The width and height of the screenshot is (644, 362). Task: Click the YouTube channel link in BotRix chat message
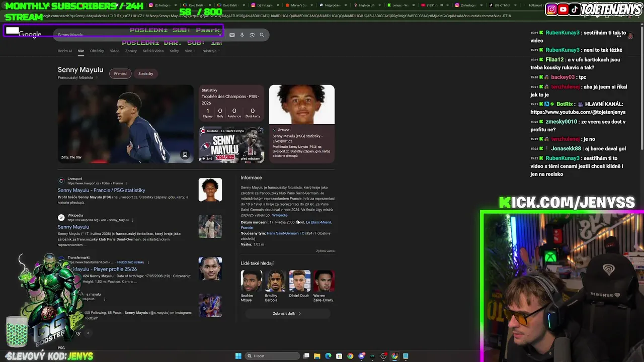578,112
